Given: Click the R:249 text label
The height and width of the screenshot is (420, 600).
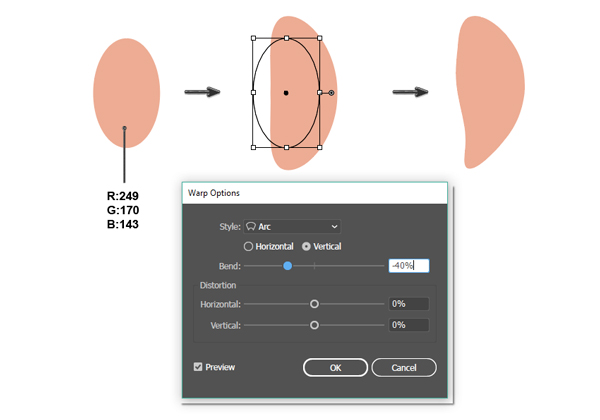Looking at the screenshot, I should pos(122,196).
